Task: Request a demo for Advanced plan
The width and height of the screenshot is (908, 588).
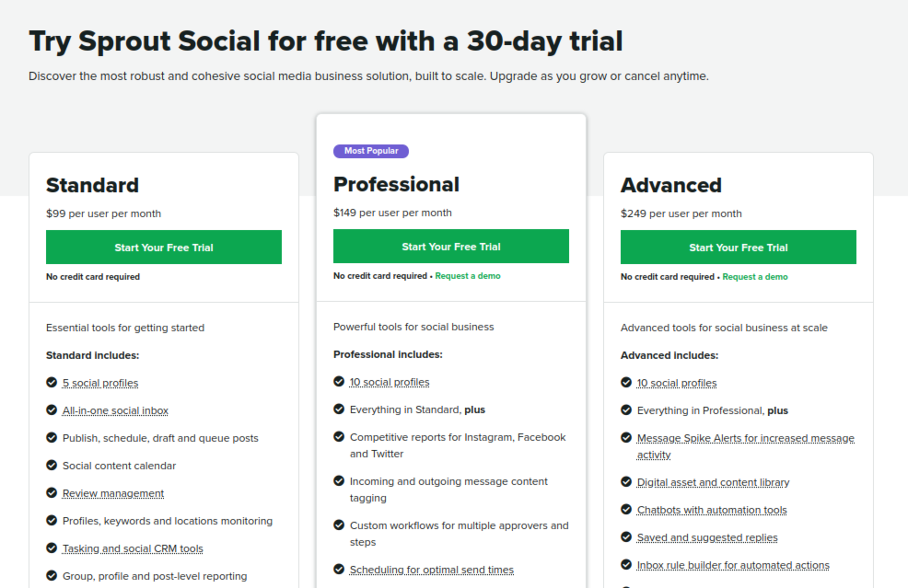Action: pyautogui.click(x=755, y=276)
